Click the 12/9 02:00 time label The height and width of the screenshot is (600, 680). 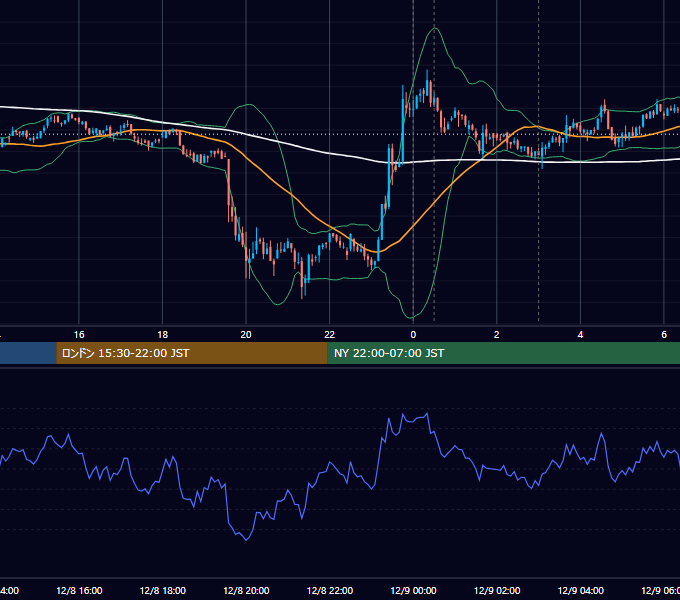pos(497,590)
